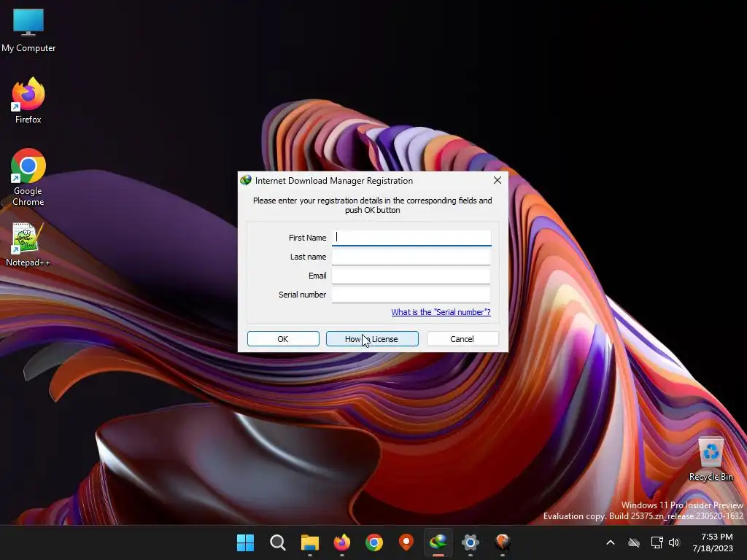Open the clock and date panel

tap(713, 542)
